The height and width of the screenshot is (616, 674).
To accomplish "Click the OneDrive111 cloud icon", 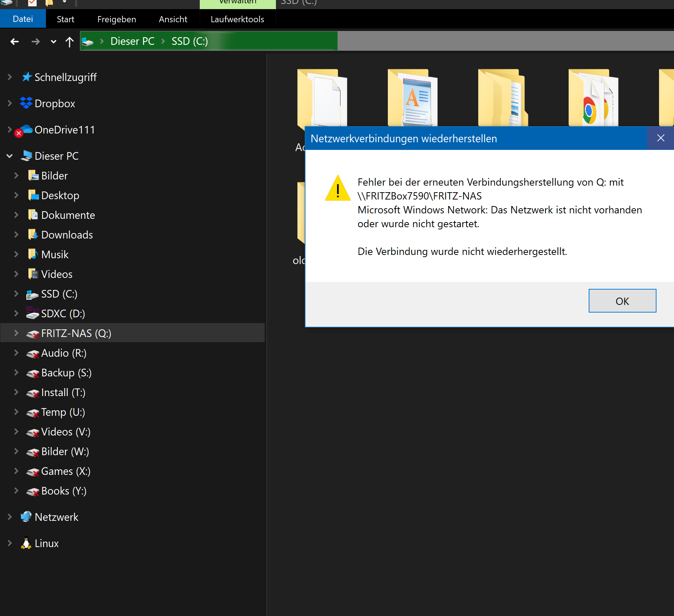I will point(26,130).
